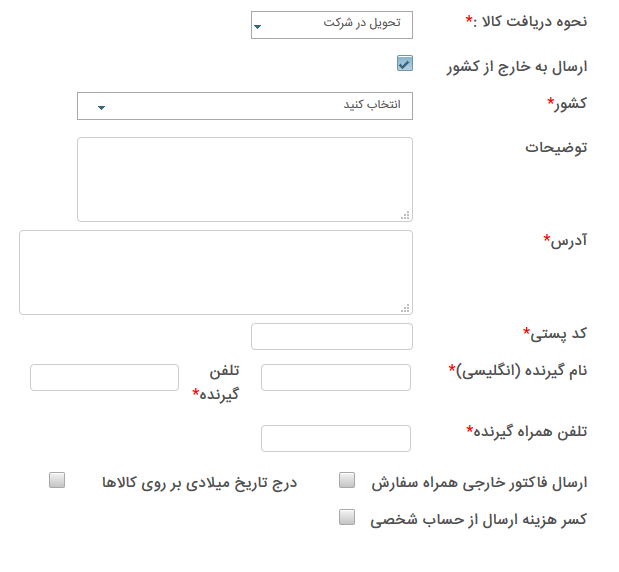Uncheck ارسال به خارج از کشور checkbox

[405, 63]
